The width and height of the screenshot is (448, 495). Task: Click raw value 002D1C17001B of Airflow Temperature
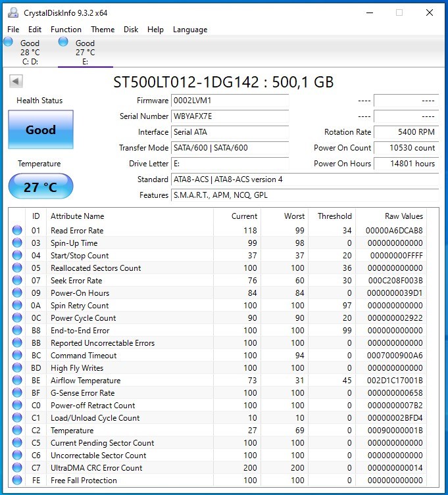(x=395, y=381)
